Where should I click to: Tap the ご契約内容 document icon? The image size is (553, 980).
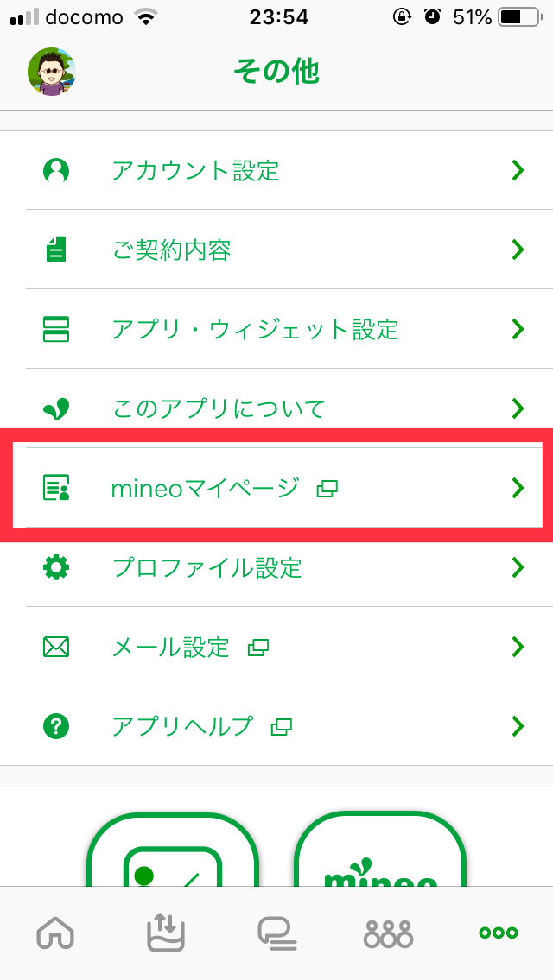56,250
